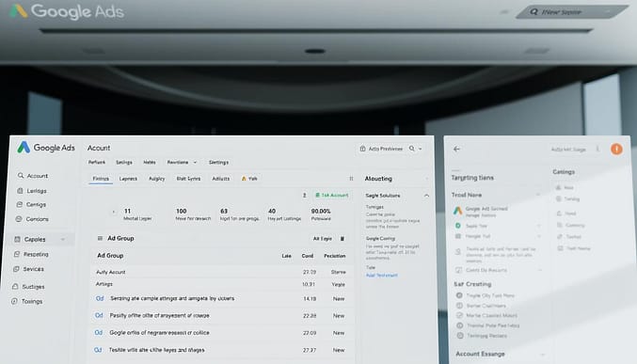Click the small icon left of 1ak Account
The height and width of the screenshot is (364, 637).
point(304,196)
